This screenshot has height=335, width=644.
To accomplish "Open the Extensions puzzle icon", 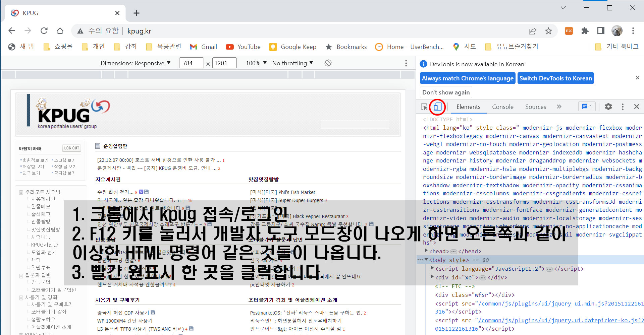I will (x=585, y=31).
